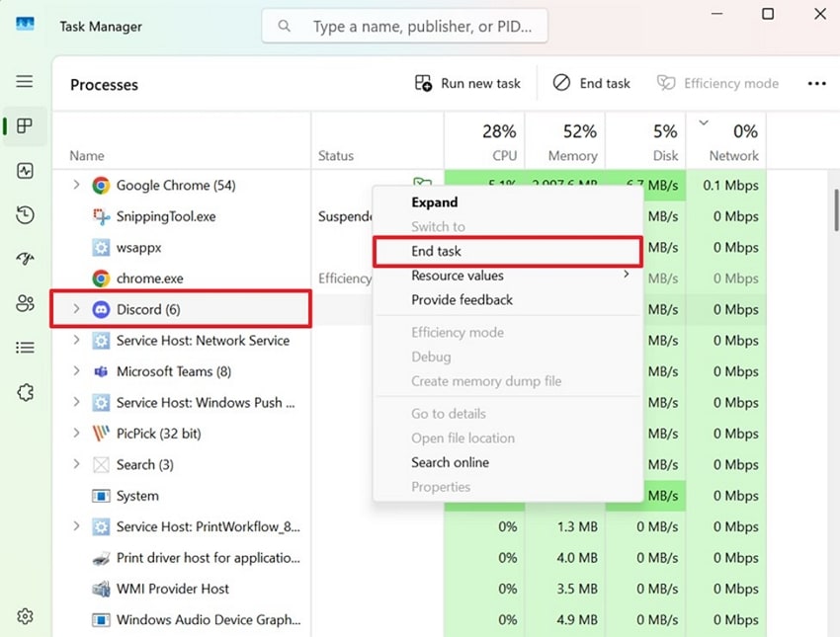Click the WMI Provider Host icon
840x637 pixels.
(x=101, y=589)
